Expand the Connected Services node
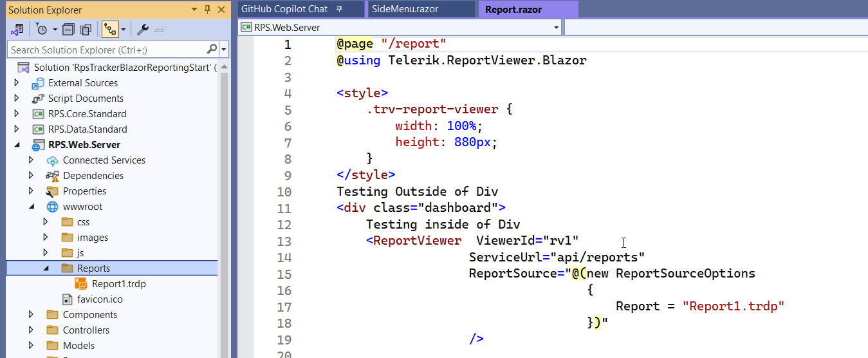The width and height of the screenshot is (868, 358). pyautogui.click(x=31, y=160)
